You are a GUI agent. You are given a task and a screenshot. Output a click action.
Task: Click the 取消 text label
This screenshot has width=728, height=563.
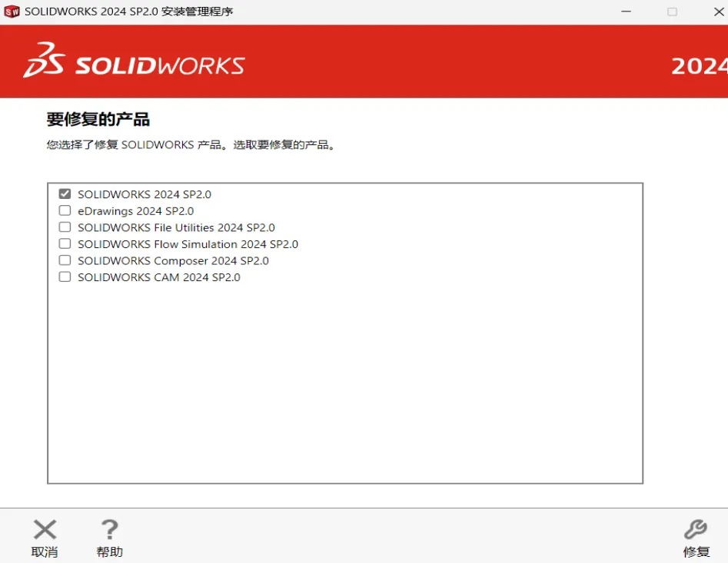click(45, 551)
